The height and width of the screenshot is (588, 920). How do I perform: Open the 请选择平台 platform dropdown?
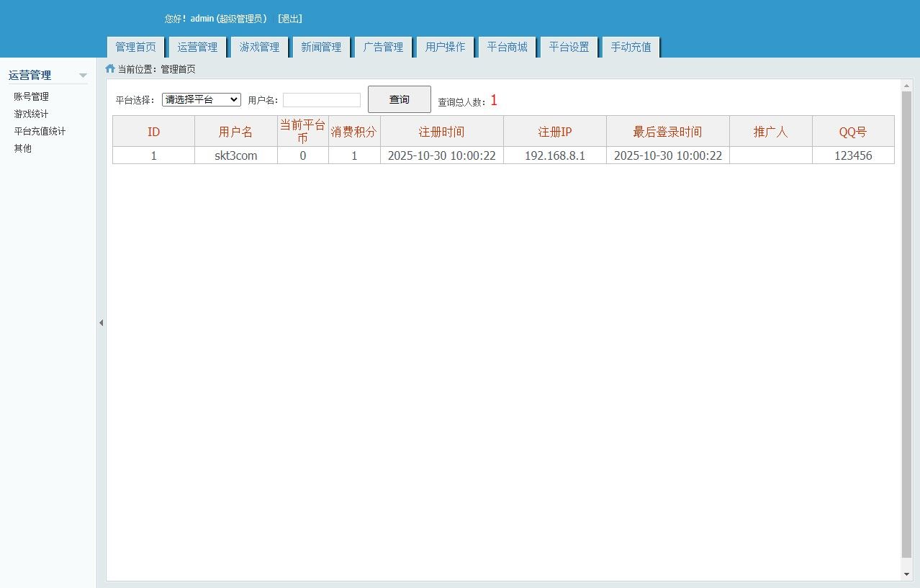pos(201,99)
